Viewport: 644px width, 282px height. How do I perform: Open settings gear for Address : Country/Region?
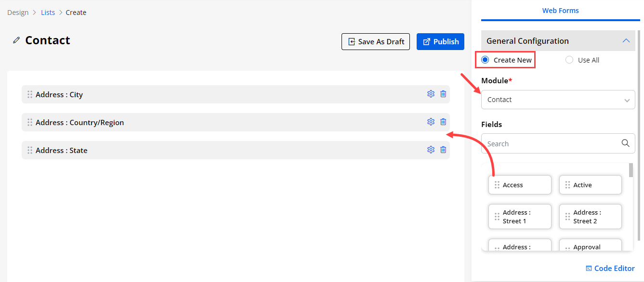[x=431, y=122]
